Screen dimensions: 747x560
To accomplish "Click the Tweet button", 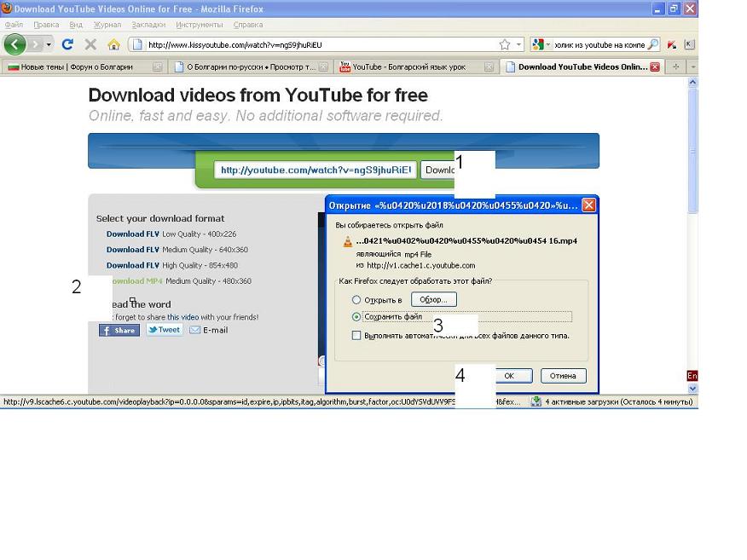I will (x=165, y=330).
